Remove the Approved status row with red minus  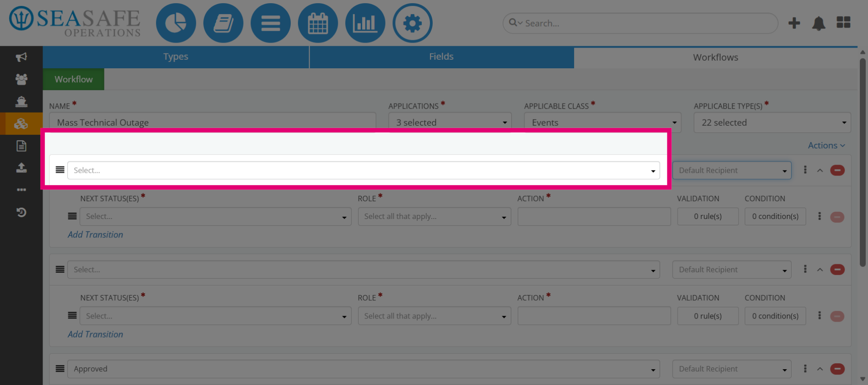tap(837, 369)
